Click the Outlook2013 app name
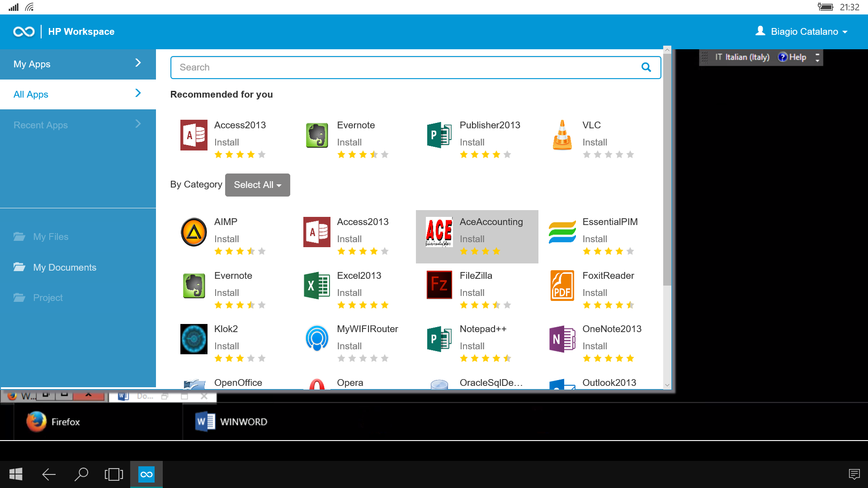 pyautogui.click(x=609, y=383)
